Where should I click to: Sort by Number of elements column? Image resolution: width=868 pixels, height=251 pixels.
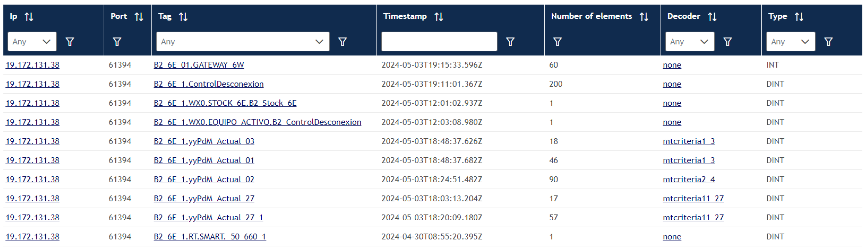[644, 17]
